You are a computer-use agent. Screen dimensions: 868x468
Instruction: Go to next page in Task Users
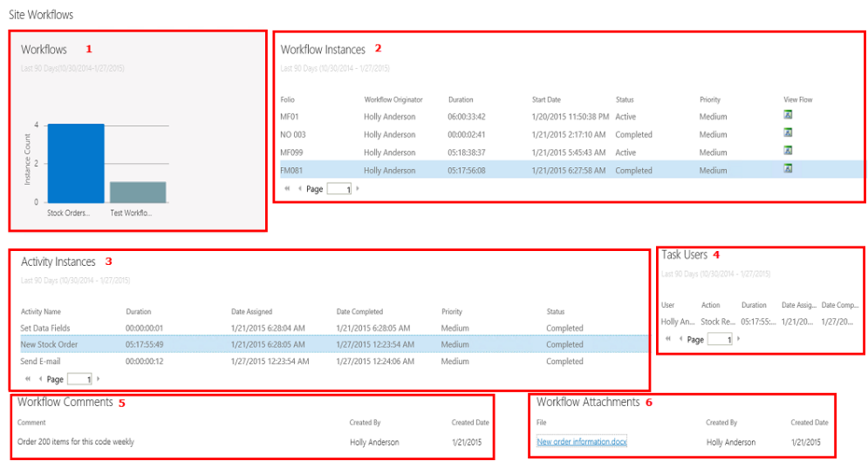click(x=739, y=338)
